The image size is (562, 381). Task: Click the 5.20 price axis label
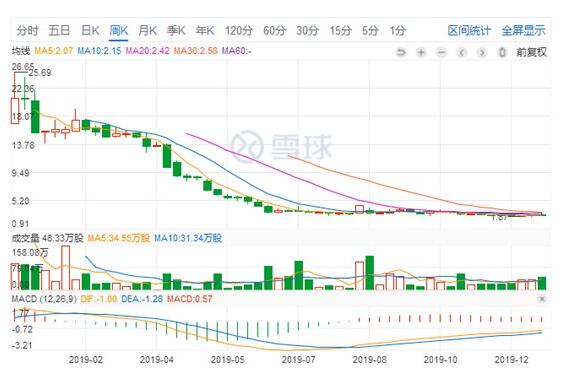20,201
